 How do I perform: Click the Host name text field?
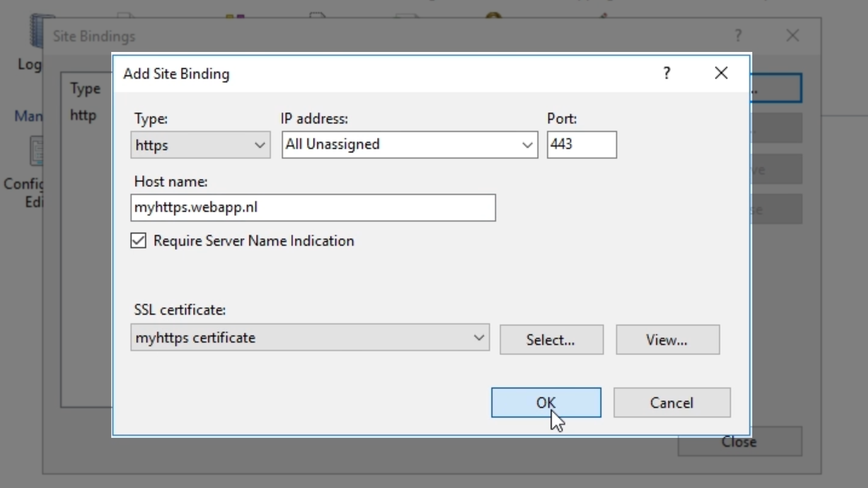click(x=313, y=208)
